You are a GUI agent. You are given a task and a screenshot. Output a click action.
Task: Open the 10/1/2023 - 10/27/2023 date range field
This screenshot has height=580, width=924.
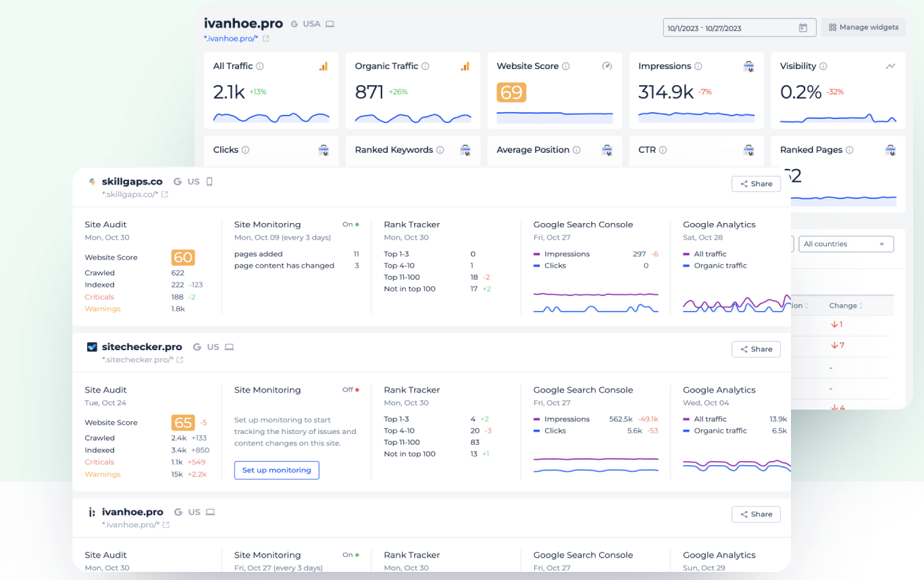tap(740, 28)
